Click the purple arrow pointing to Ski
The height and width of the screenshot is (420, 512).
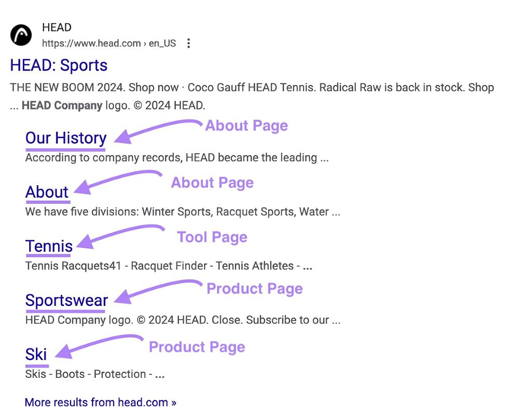pyautogui.click(x=99, y=345)
